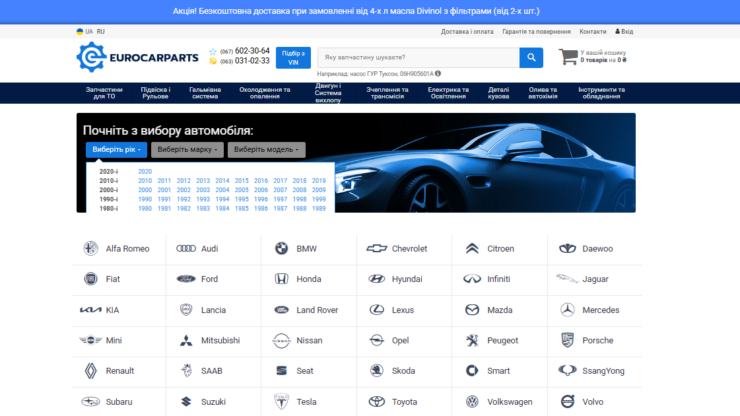
Task: Click the search input field
Action: (x=419, y=58)
